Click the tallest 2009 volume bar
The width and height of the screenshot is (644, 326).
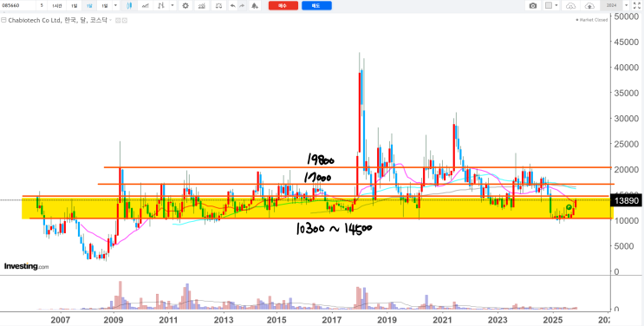click(120, 295)
